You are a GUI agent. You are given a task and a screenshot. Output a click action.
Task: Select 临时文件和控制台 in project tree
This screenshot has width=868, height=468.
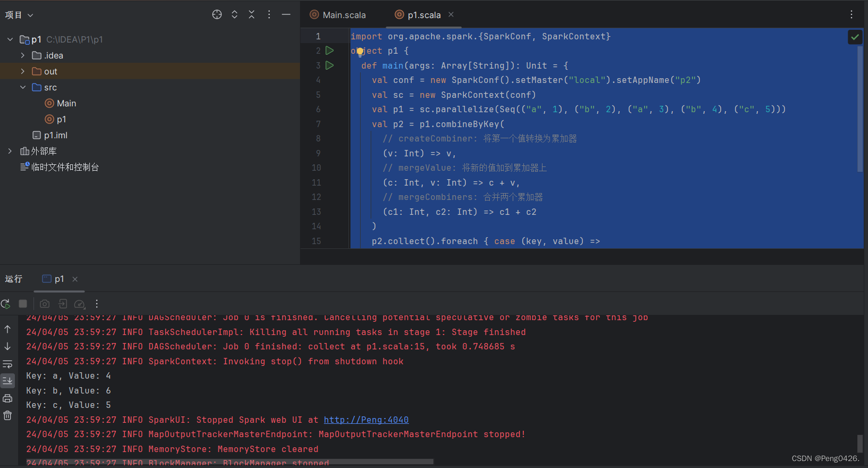click(60, 167)
